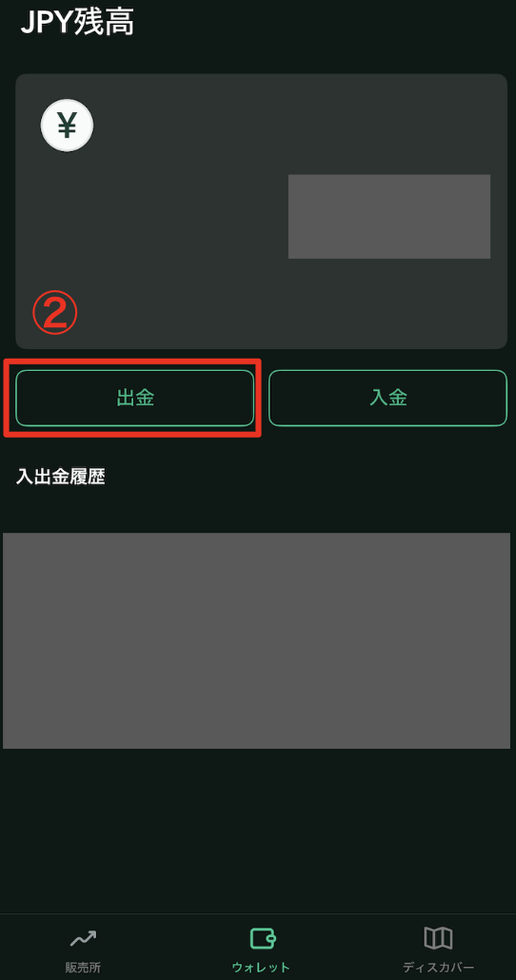This screenshot has height=980, width=516.
Task: Select the ウォレット wallet icon
Action: click(x=263, y=938)
